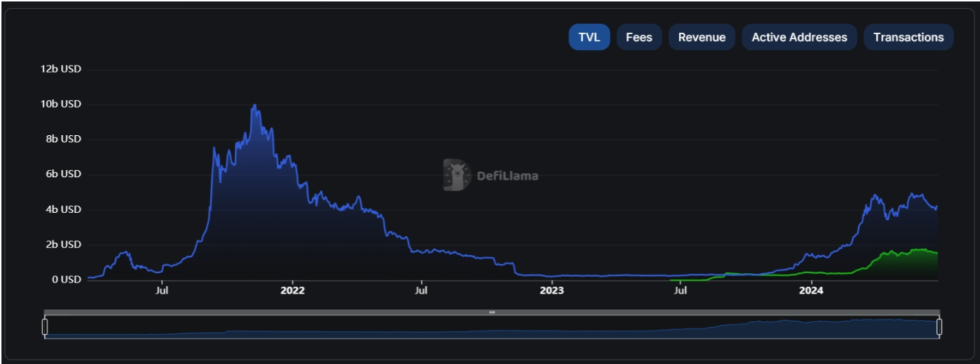Click the DefiLlama watermark text

[507, 176]
